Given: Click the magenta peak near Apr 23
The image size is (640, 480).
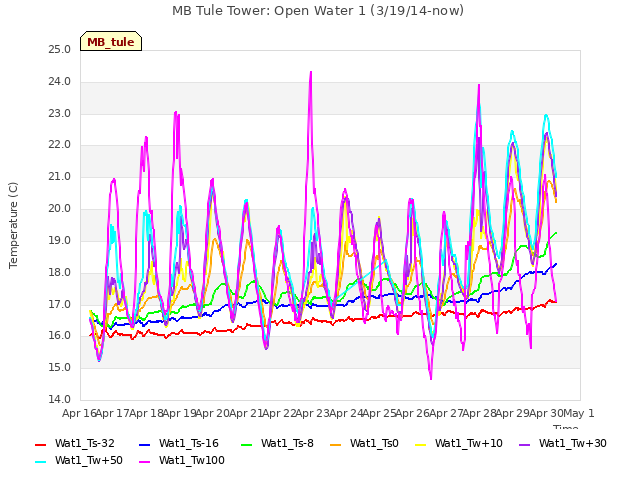Looking at the screenshot, I should 311,73.
